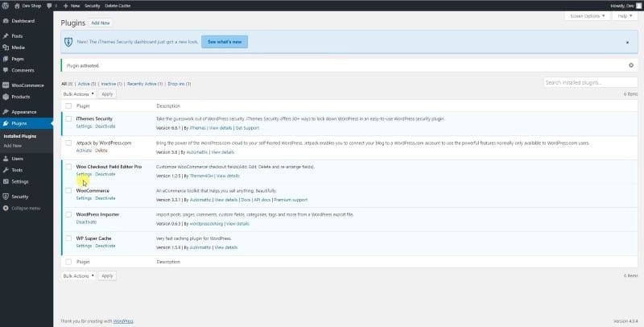Open the WordPress link in footer
The height and width of the screenshot is (327, 644).
tap(123, 321)
